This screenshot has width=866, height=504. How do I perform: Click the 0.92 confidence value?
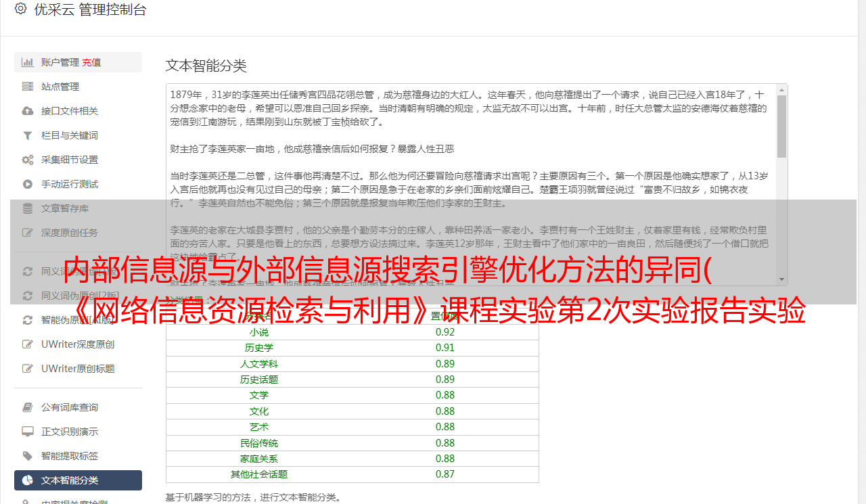tap(445, 332)
